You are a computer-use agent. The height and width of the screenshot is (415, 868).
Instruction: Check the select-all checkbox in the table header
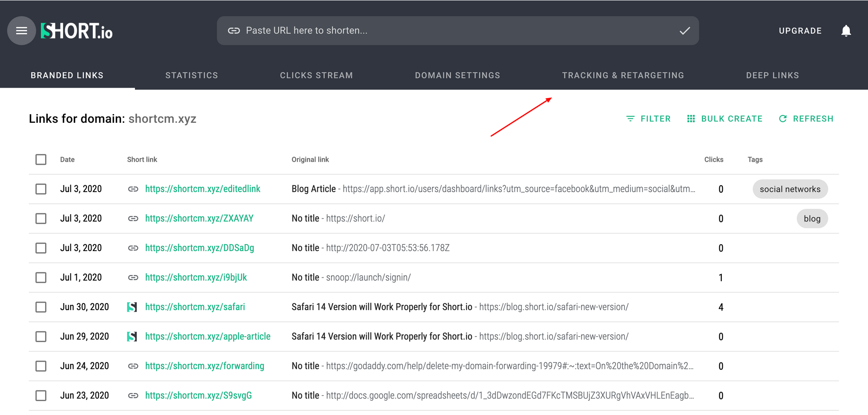coord(41,159)
